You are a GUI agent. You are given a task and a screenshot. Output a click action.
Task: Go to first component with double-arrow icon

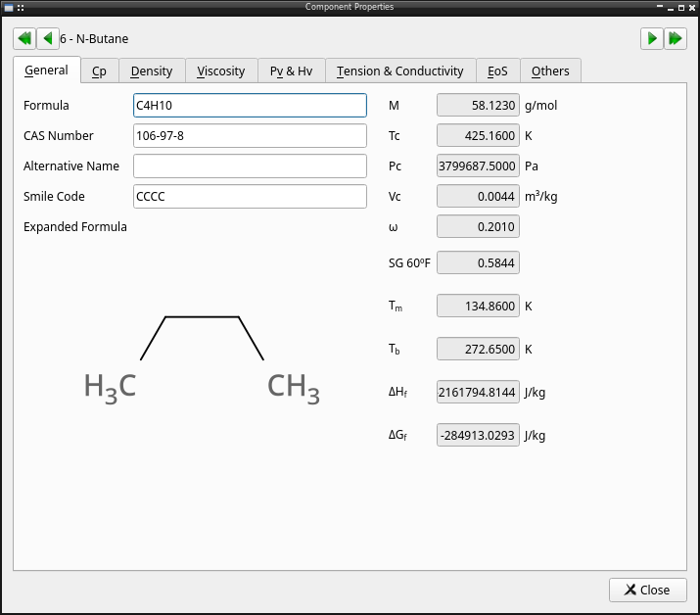tap(24, 39)
